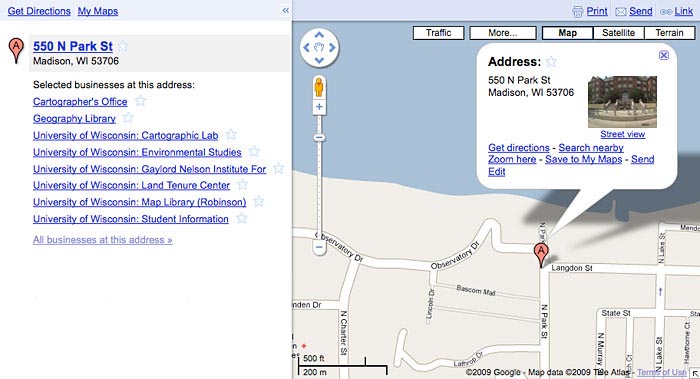This screenshot has height=379, width=700.
Task: Click the red A marker on map
Action: pos(541,254)
